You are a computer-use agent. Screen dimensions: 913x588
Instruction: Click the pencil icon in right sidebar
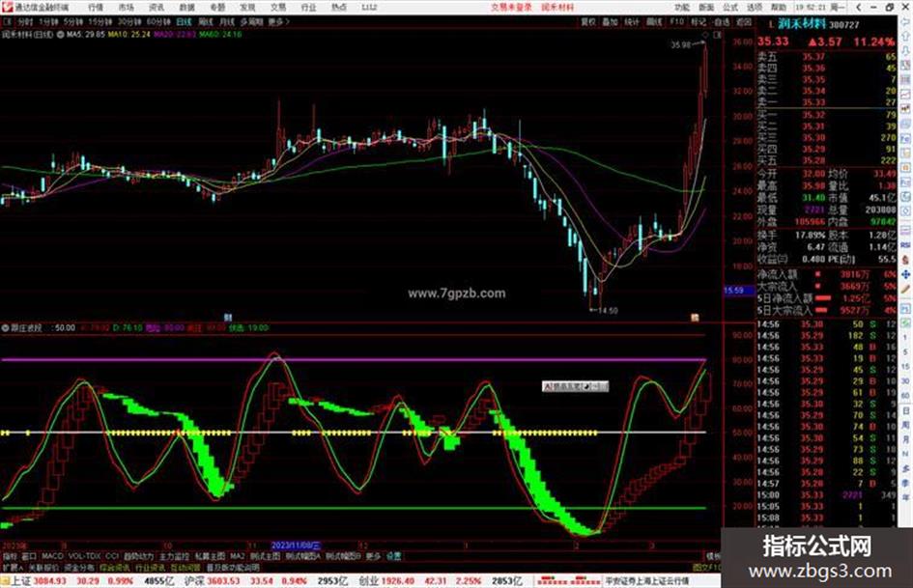point(905,290)
